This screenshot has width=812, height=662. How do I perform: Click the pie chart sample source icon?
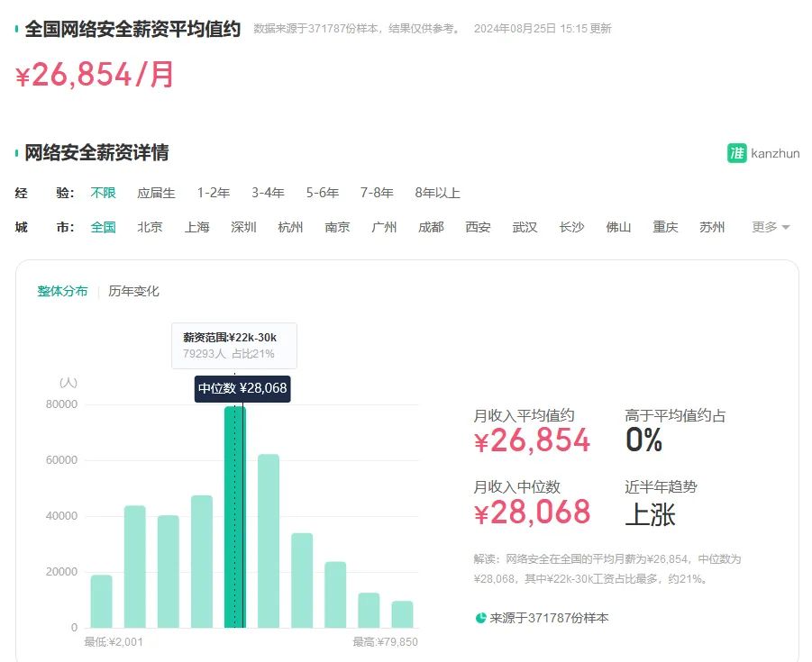click(x=480, y=618)
